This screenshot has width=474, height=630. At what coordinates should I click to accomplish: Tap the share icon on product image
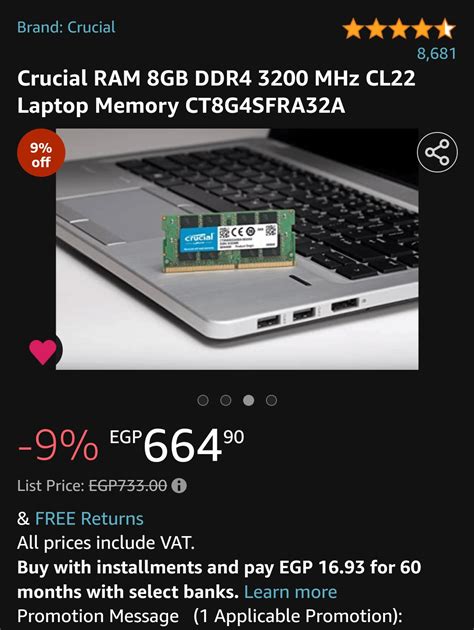point(437,152)
